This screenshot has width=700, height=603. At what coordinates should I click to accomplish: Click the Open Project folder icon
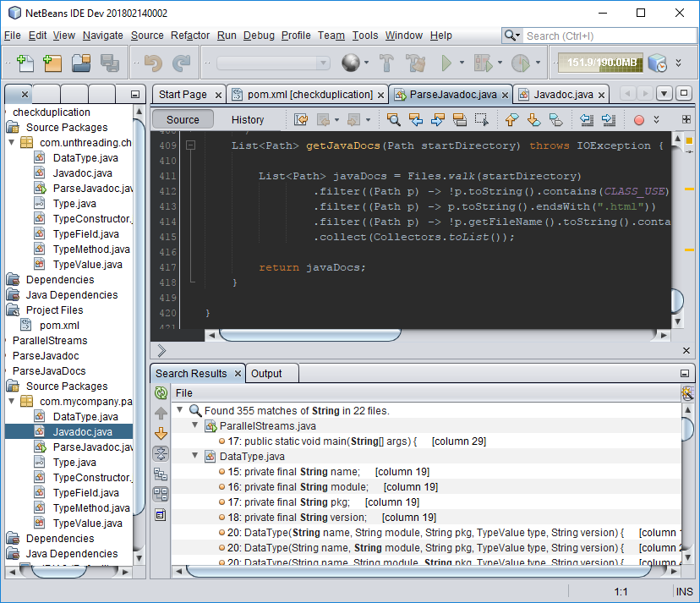click(81, 63)
